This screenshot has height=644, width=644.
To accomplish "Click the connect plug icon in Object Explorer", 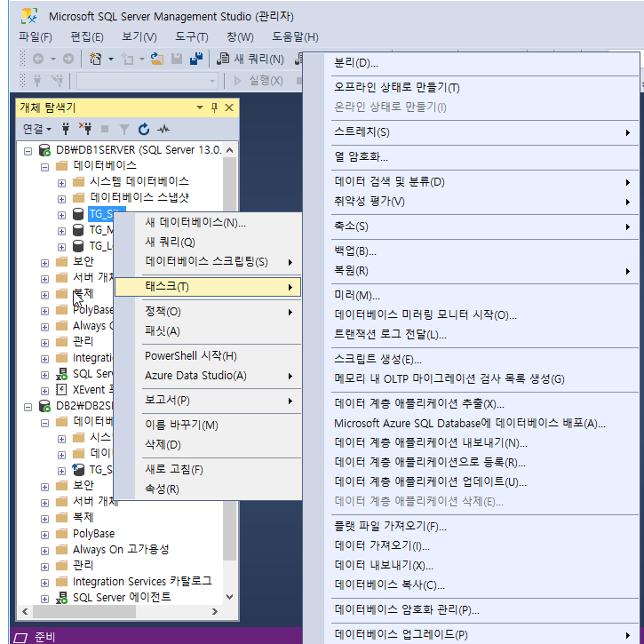I will point(66,130).
